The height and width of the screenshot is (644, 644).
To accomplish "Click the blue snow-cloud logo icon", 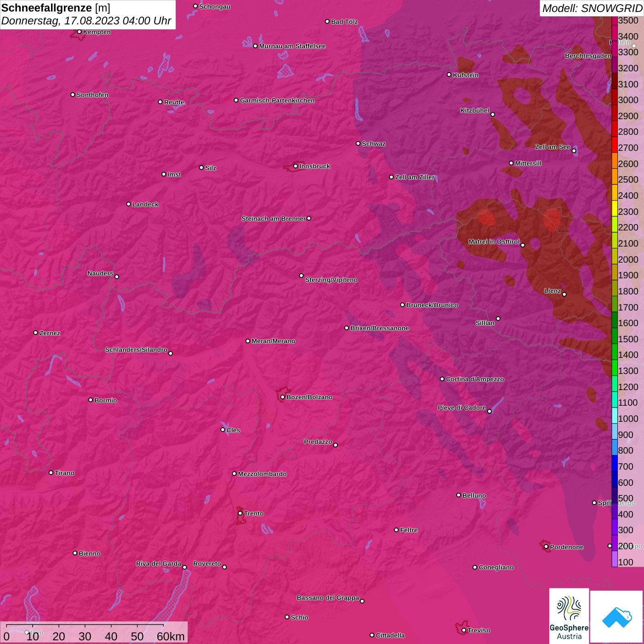I will [x=616, y=616].
